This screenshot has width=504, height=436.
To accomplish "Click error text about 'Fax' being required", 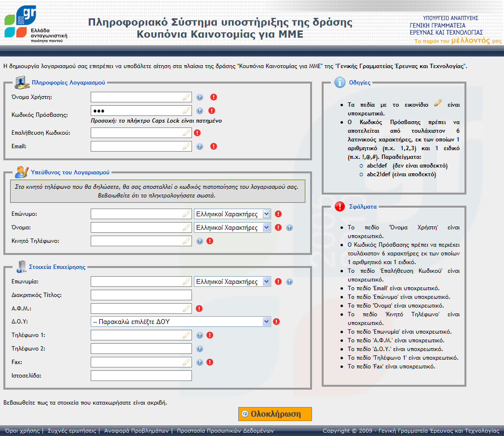I will 392,366.
